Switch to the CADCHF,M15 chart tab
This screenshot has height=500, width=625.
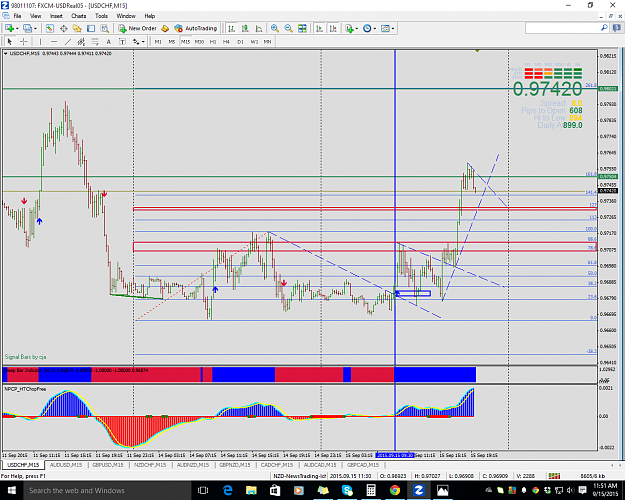pos(277,465)
